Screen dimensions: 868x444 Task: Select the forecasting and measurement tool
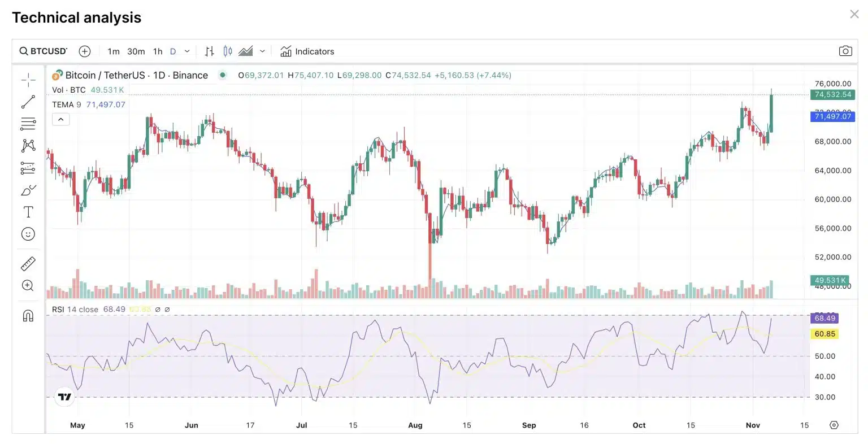(x=28, y=168)
